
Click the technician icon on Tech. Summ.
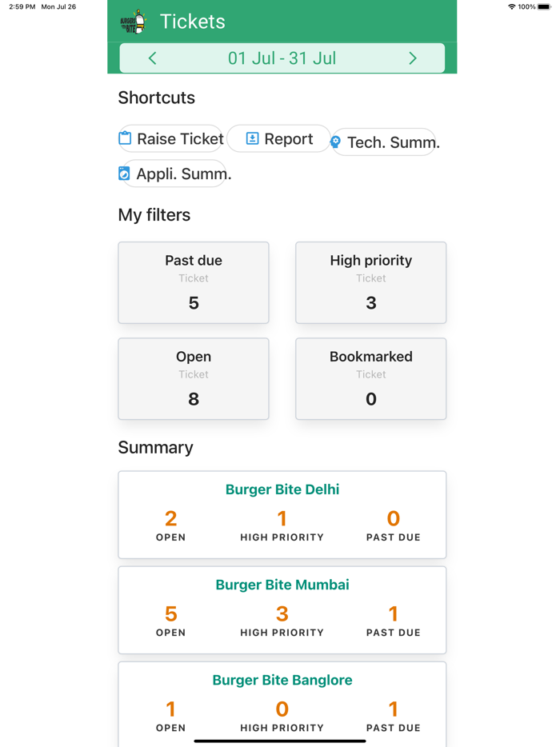click(x=335, y=142)
